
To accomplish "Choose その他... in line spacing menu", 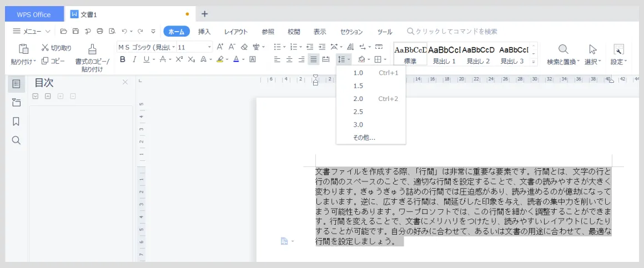I will (x=371, y=138).
